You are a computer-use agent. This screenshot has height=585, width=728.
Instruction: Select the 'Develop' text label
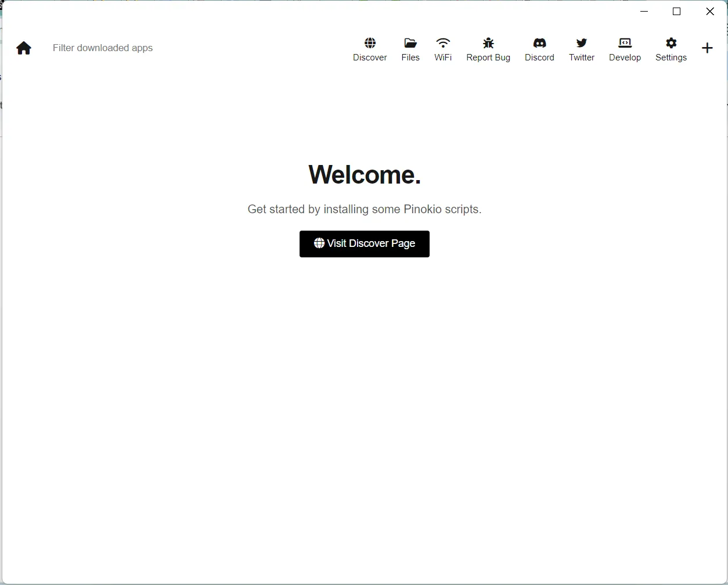[x=625, y=58]
